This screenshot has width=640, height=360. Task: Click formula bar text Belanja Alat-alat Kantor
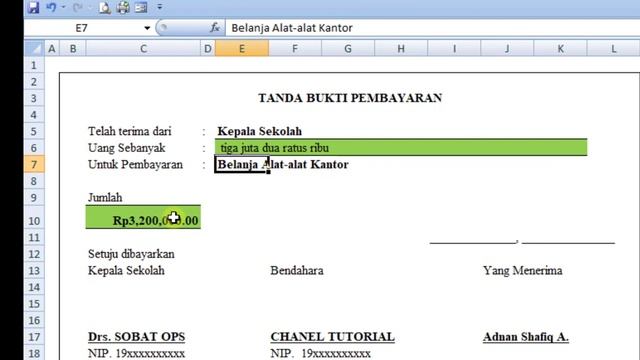[x=292, y=28]
